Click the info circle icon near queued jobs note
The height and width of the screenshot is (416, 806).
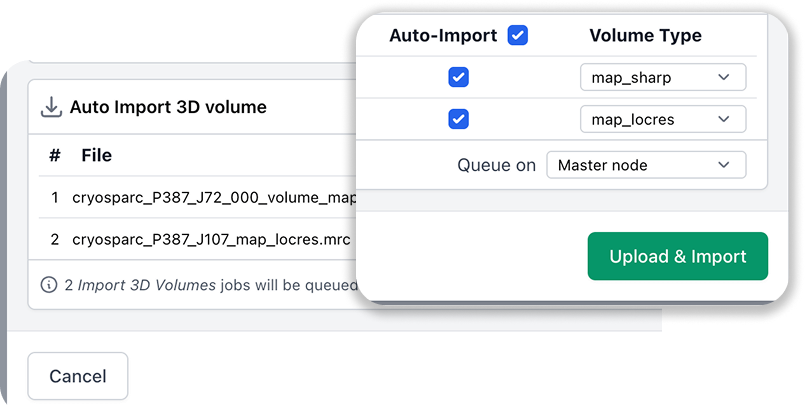point(49,284)
